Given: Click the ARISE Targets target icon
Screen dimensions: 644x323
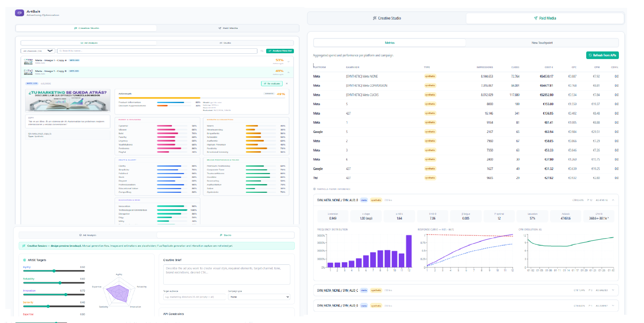Looking at the screenshot, I should point(24,260).
